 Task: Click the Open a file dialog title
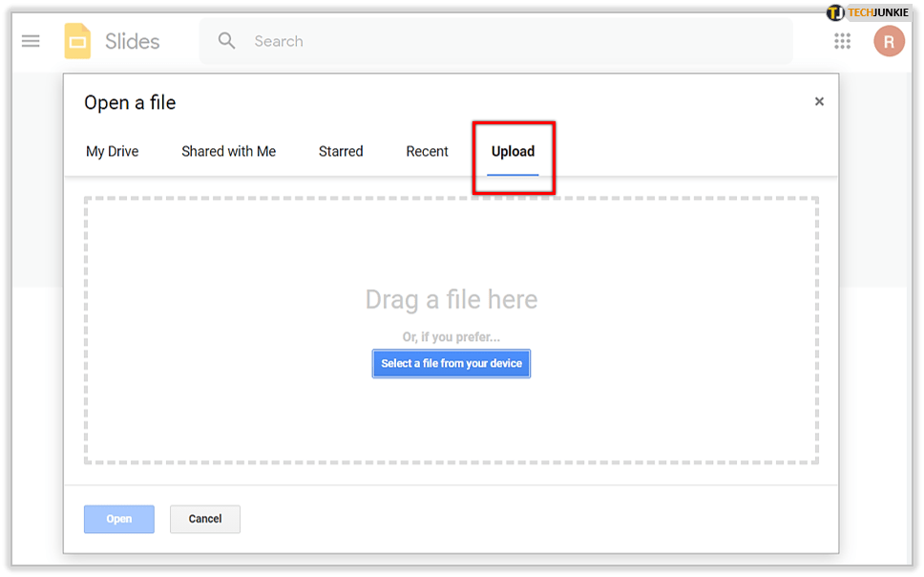coord(130,103)
